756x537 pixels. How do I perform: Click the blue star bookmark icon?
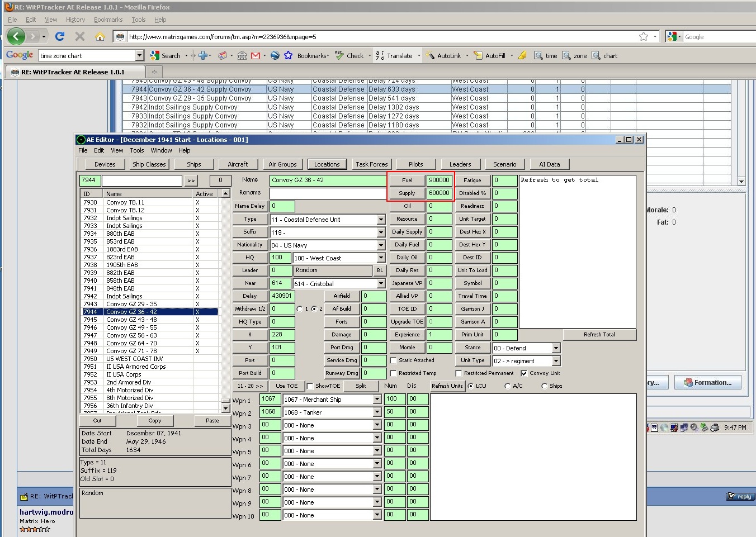point(289,56)
